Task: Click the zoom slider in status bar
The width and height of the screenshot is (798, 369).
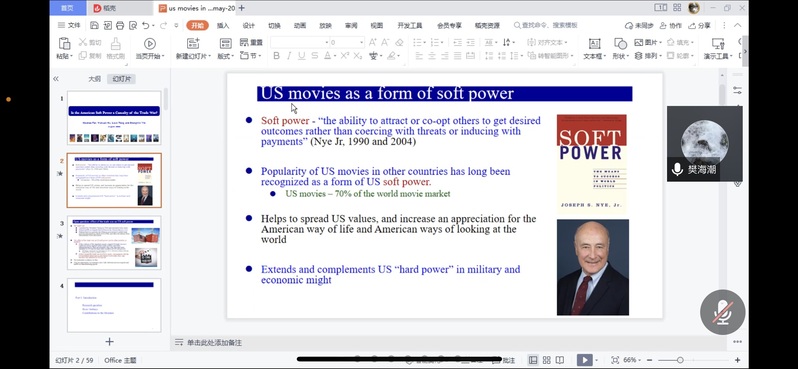Action: [679, 360]
